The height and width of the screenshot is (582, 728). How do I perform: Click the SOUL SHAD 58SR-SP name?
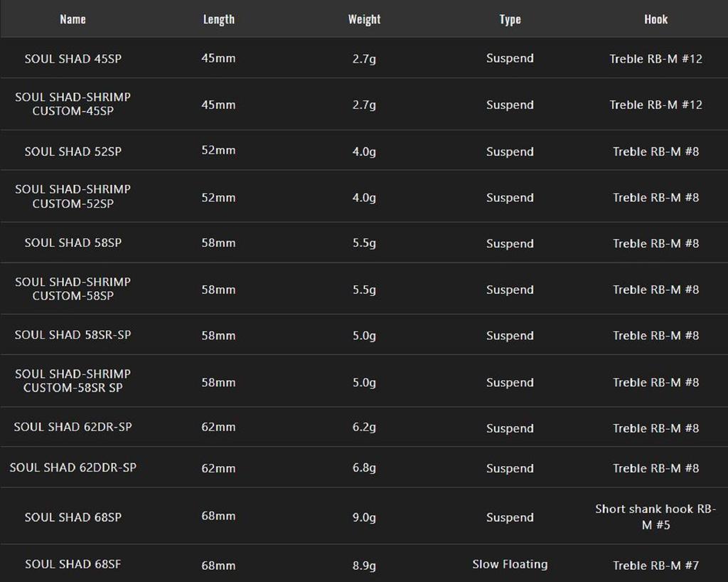coord(73,335)
